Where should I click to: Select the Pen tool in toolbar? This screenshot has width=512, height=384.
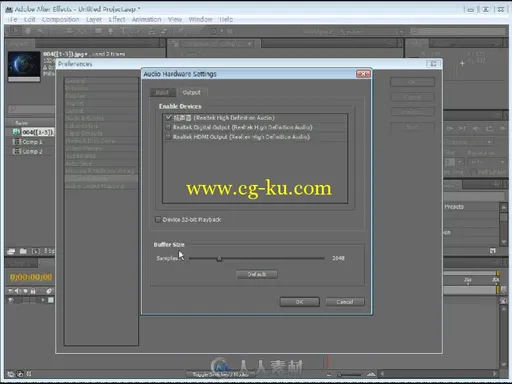(111, 31)
